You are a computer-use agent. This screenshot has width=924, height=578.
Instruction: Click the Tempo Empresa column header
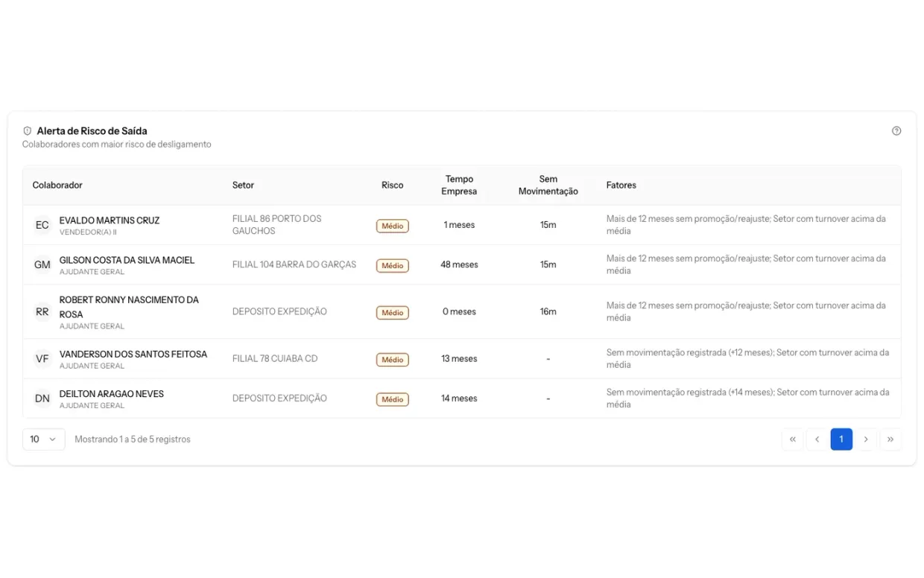(459, 185)
